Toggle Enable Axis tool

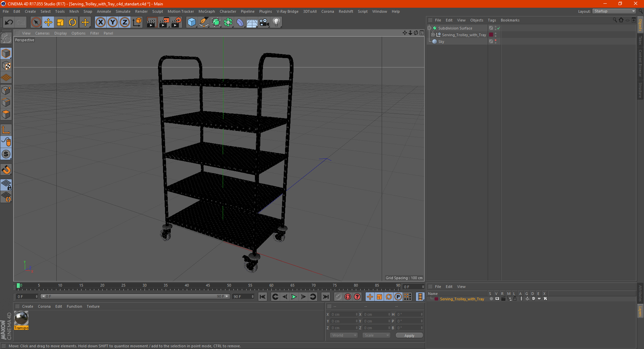6,130
